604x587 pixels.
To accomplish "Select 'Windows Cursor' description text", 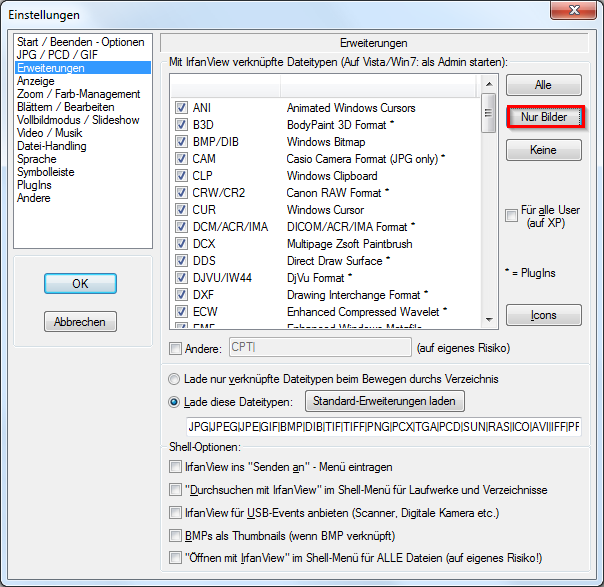I will (x=325, y=210).
